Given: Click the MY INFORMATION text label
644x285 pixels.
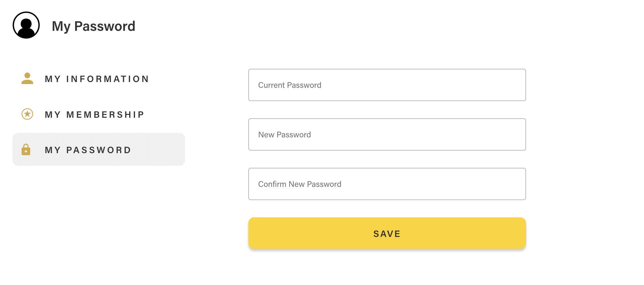Looking at the screenshot, I should 97,79.
